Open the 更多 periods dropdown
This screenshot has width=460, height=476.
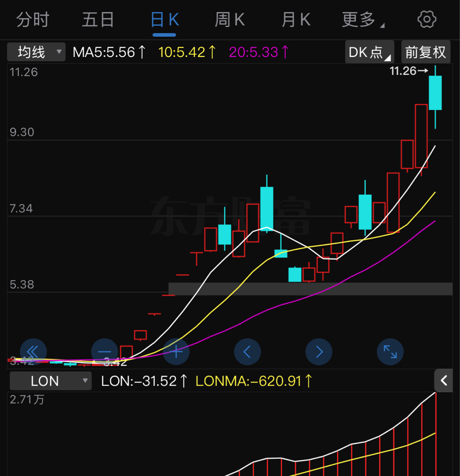[363, 20]
